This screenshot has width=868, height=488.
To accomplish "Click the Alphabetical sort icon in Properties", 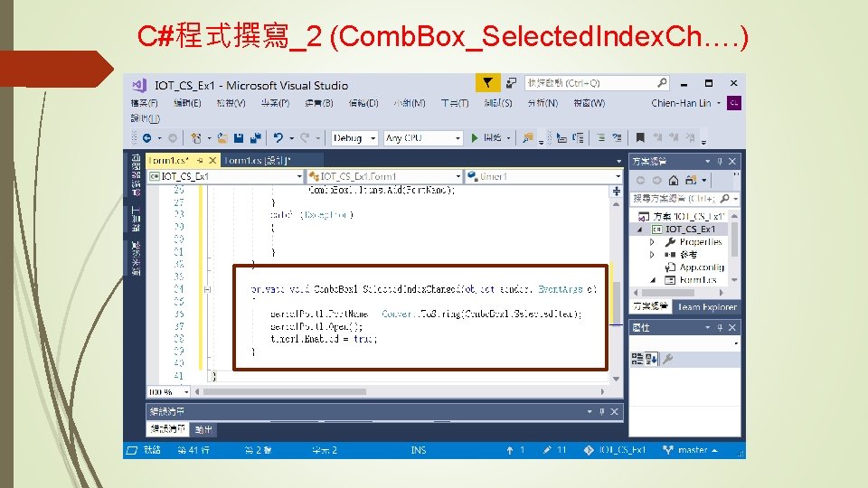I will [651, 359].
